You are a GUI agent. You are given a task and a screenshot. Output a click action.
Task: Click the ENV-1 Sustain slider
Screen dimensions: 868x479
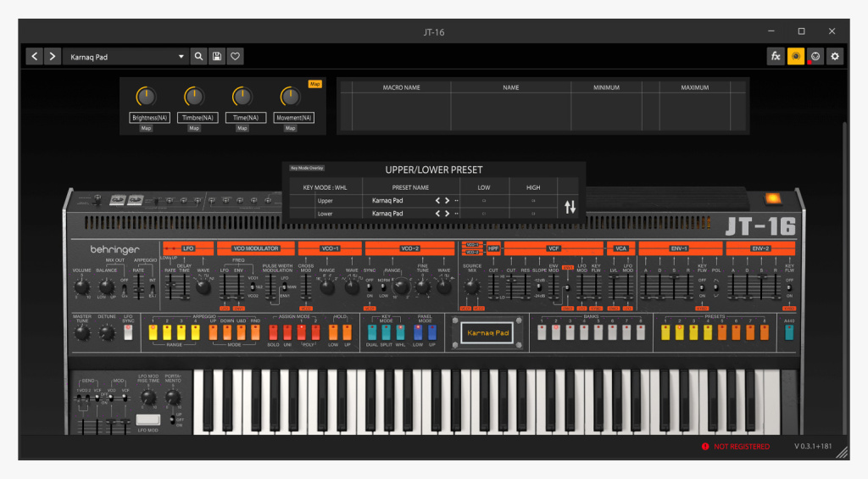tap(674, 287)
